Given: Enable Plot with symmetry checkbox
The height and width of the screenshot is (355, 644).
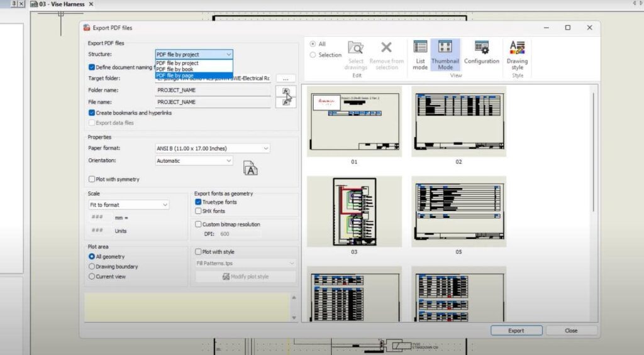Looking at the screenshot, I should point(92,179).
